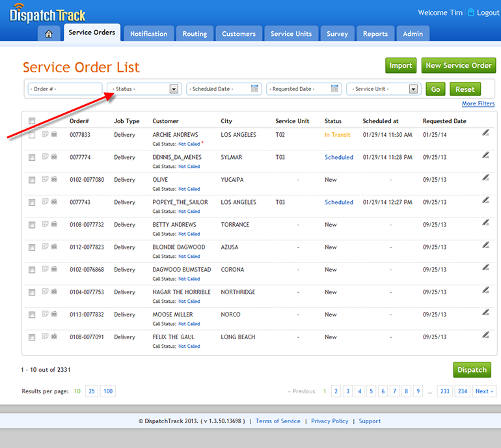Image resolution: width=501 pixels, height=448 pixels.
Task: Open the Reports tab
Action: point(375,34)
